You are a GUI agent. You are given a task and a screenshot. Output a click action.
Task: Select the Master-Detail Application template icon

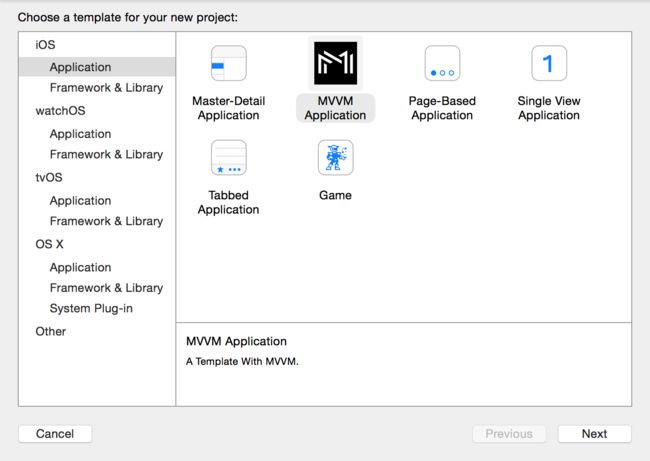228,63
